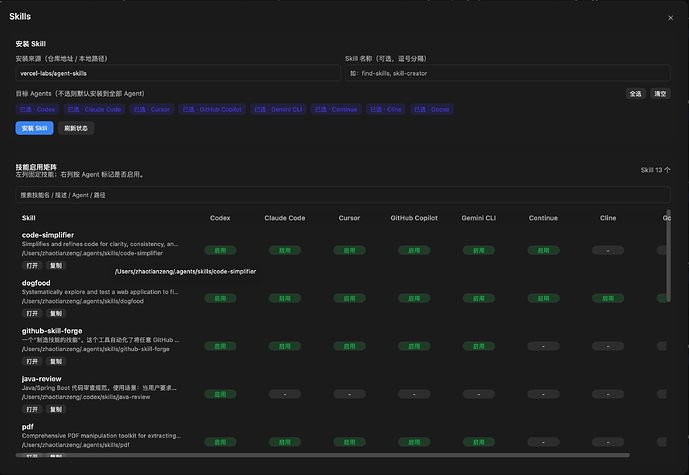Toggle github-skill-forge for Claude Code

coord(285,346)
